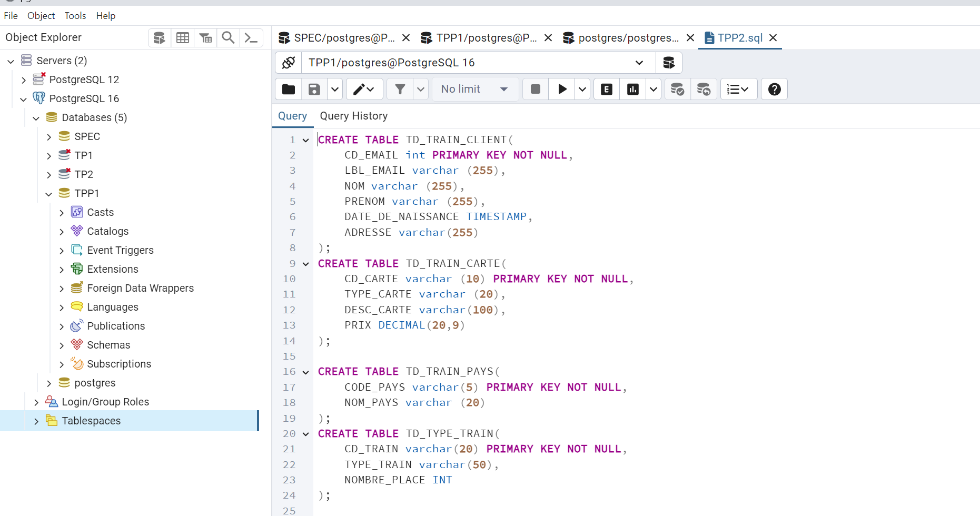Click the Open File folder icon
980x516 pixels.
(x=289, y=90)
